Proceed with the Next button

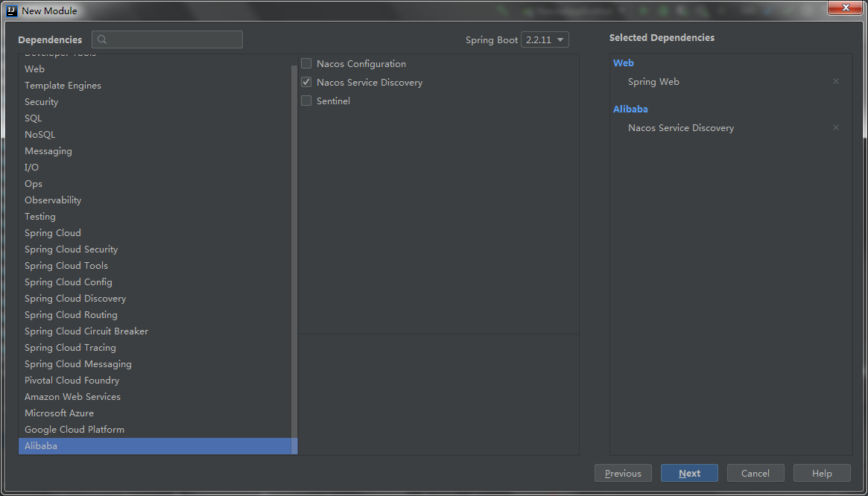[x=689, y=474]
